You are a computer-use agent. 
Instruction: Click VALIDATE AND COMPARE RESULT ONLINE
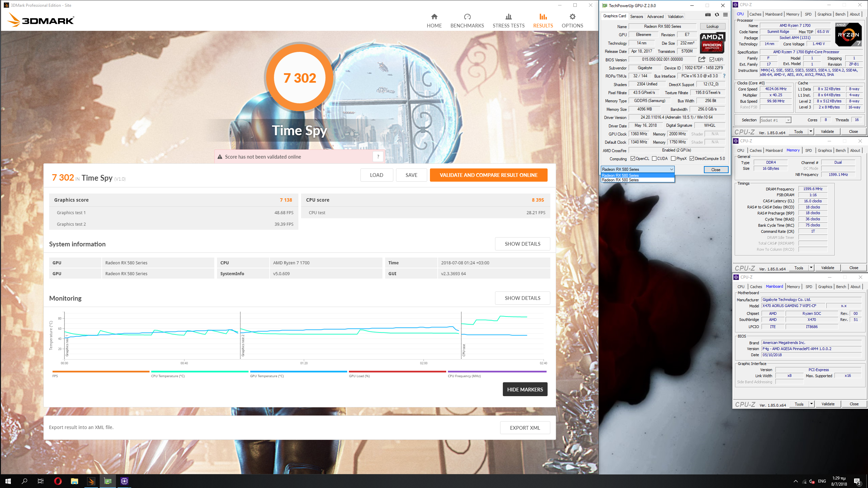pos(488,175)
